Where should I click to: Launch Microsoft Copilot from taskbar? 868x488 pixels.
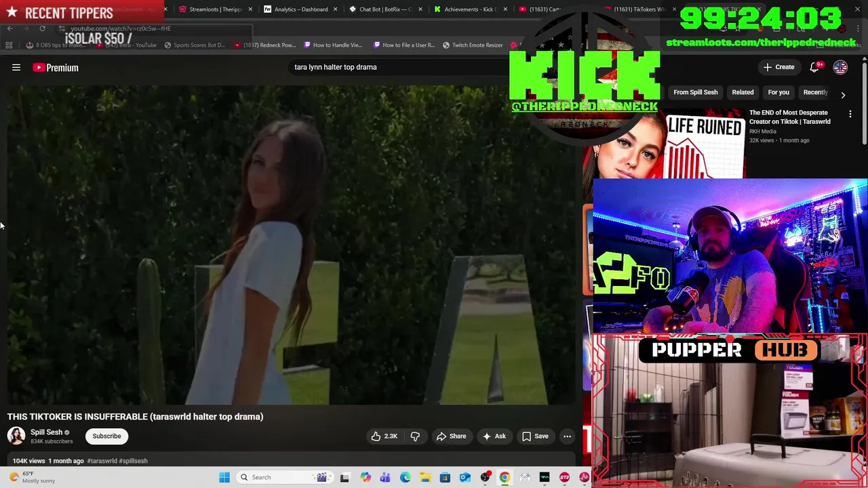pos(366,477)
